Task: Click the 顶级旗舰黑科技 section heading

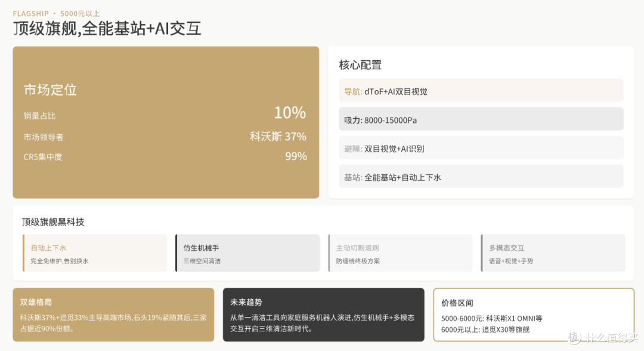Action: 53,222
